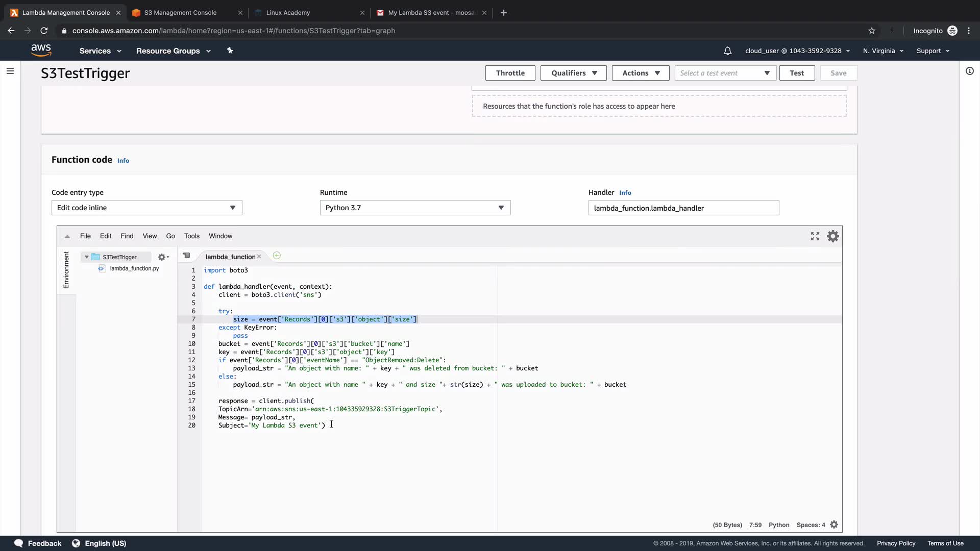980x551 pixels.
Task: Click the Throttle button
Action: [x=510, y=73]
